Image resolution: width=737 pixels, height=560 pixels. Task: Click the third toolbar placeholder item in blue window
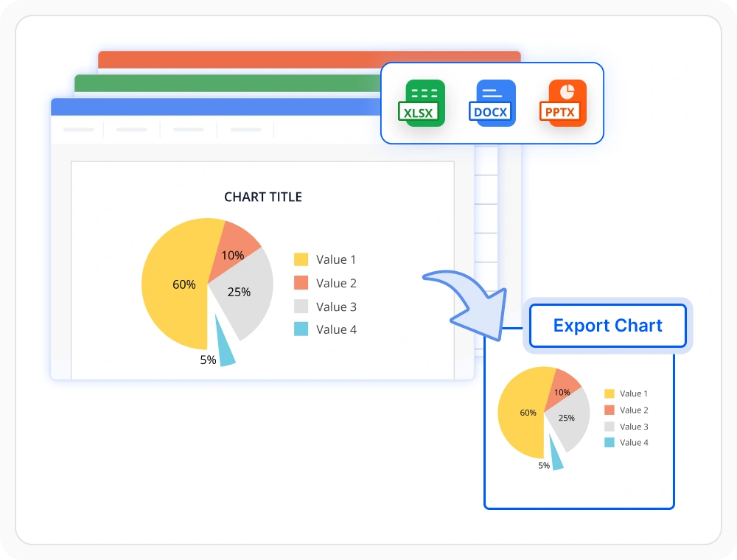[189, 129]
